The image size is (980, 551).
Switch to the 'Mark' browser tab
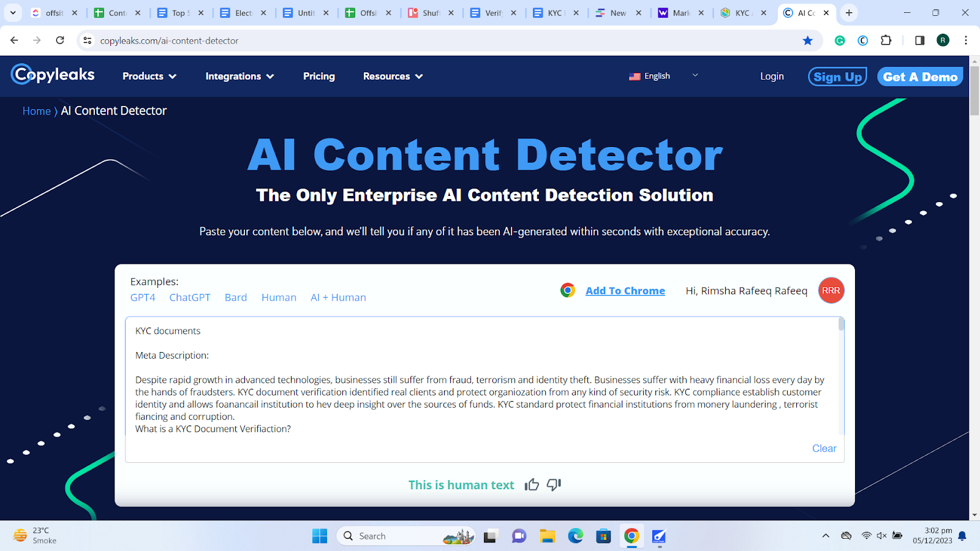tap(680, 12)
